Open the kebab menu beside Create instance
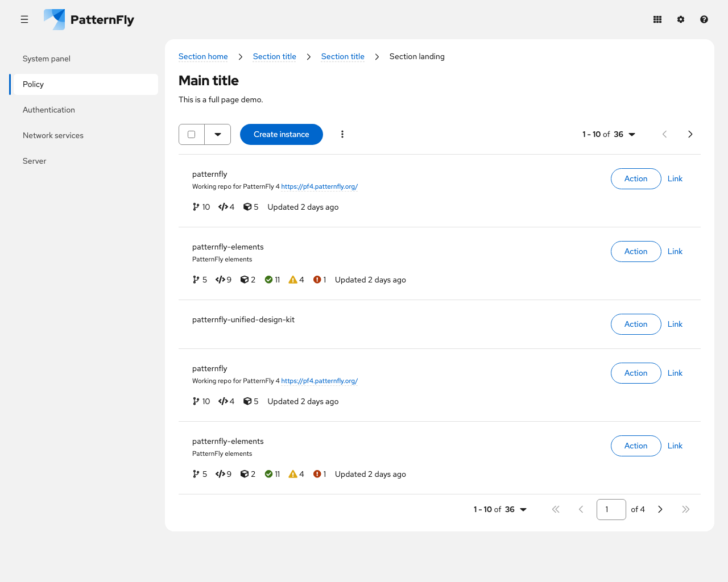Image resolution: width=728 pixels, height=582 pixels. [342, 134]
